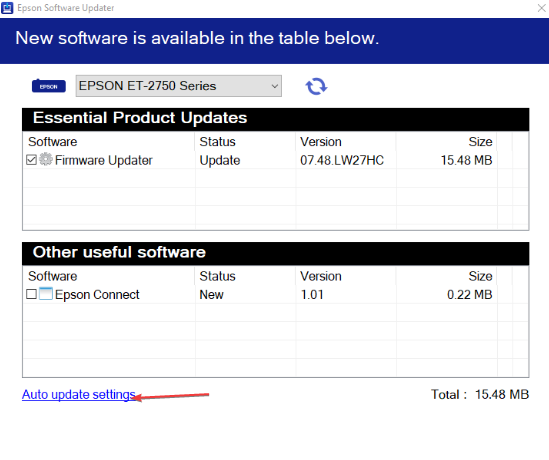This screenshot has width=549, height=460.
Task: Click Size column header in Essential Product Updates
Action: 480,142
